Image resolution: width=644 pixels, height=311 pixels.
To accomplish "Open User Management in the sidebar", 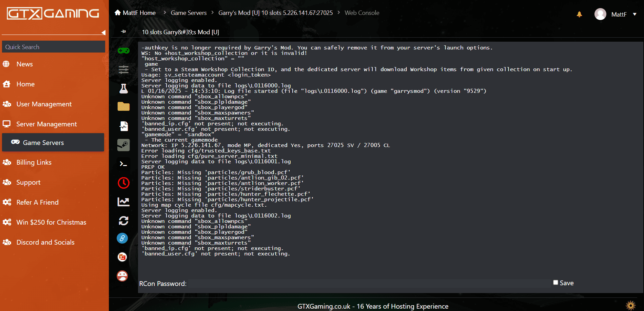I will click(x=44, y=104).
